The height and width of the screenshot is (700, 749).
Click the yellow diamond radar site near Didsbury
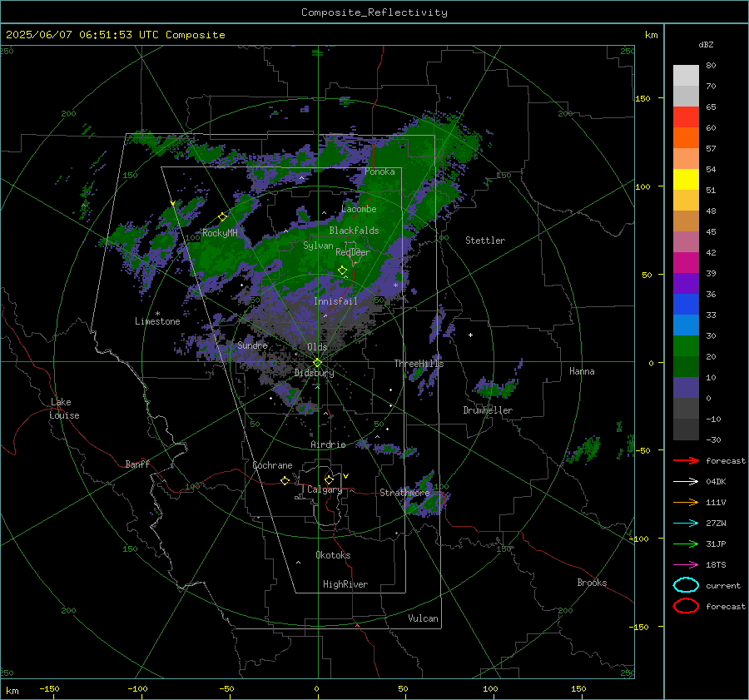[x=317, y=363]
